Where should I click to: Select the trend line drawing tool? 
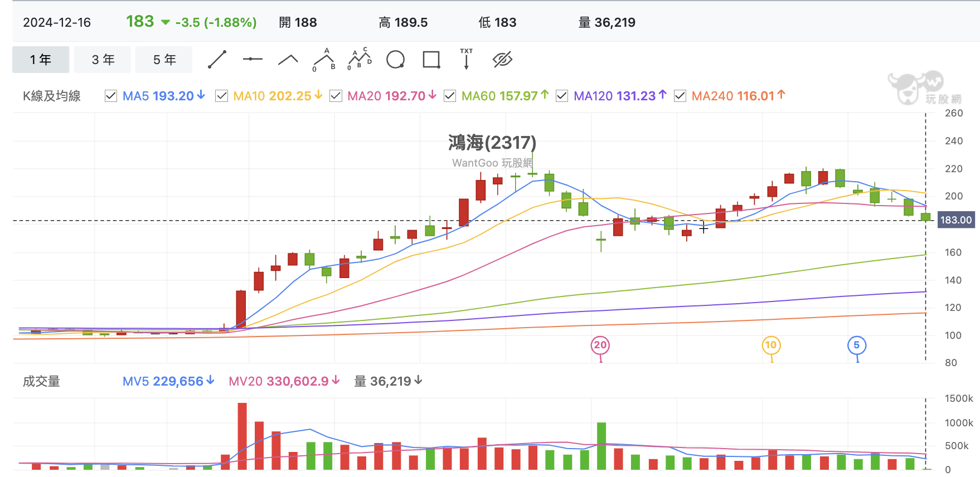point(217,60)
